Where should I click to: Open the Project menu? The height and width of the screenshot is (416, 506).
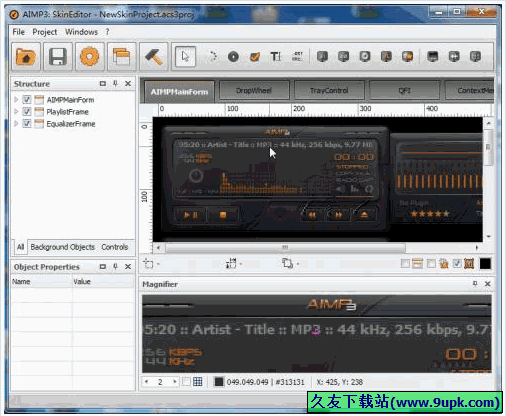(x=45, y=32)
